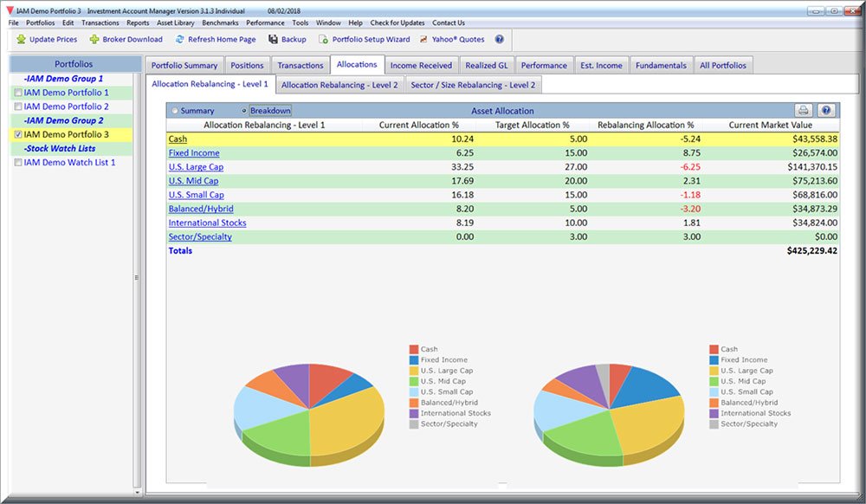
Task: Click the Refresh Home Page icon
Action: coord(180,39)
